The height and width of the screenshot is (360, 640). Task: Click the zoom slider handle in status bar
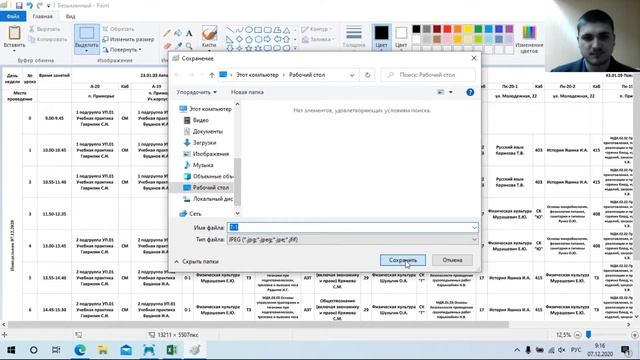click(x=588, y=335)
